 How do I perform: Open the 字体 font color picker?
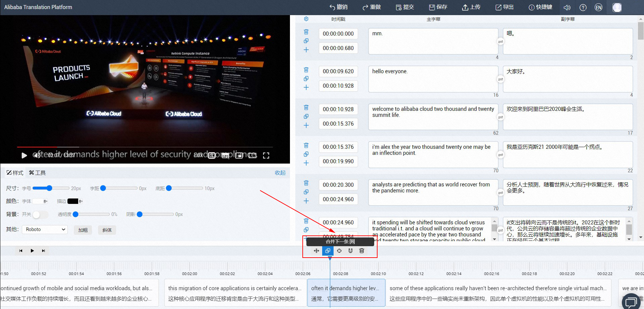[x=40, y=201]
